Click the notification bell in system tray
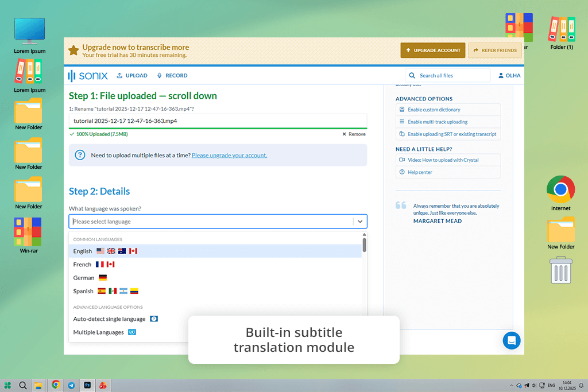Viewport: 588px width, 392px height. coord(581,385)
